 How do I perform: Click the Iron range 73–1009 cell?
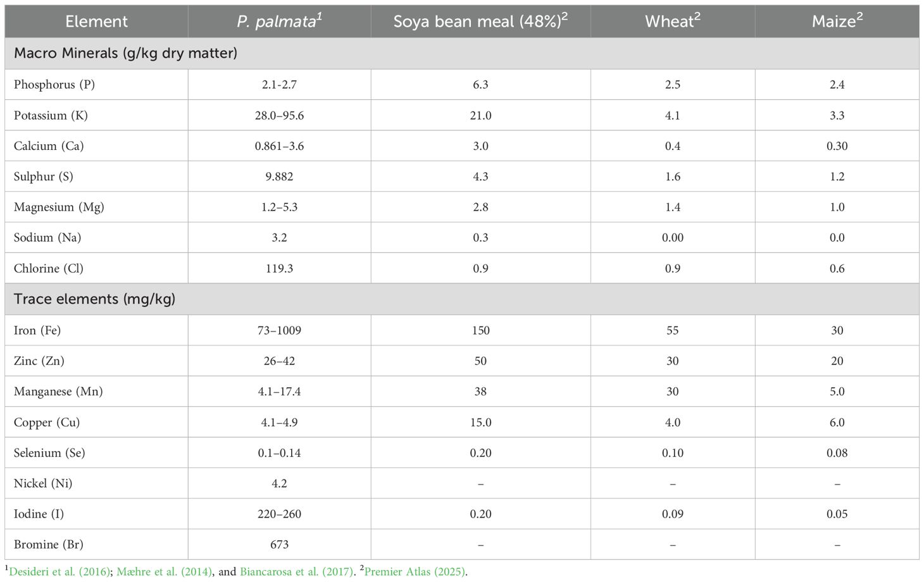click(279, 330)
